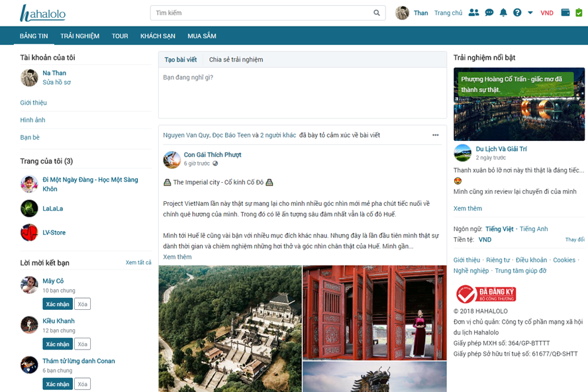The image size is (588, 392).
Task: Expand the post with Xem thêm
Action: pyautogui.click(x=177, y=257)
